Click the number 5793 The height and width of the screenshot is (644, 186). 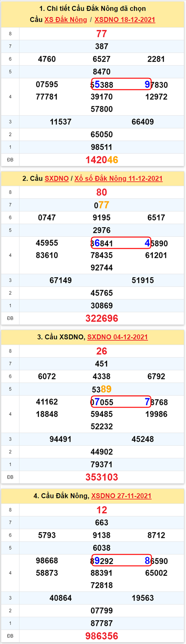pyautogui.click(x=47, y=535)
